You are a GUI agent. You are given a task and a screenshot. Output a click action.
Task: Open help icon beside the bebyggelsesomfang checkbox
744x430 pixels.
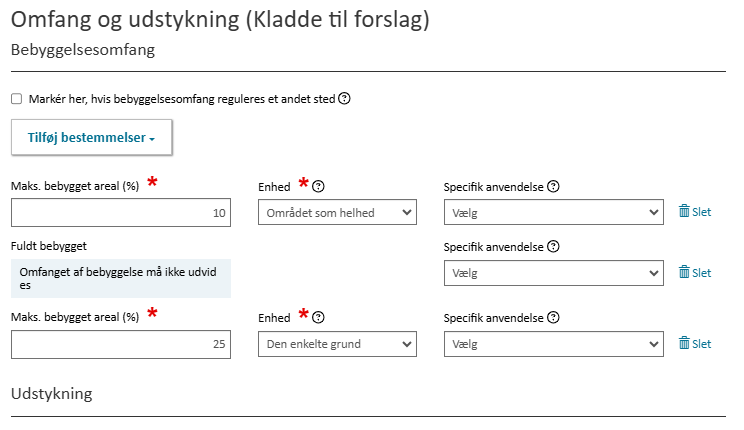tap(344, 99)
